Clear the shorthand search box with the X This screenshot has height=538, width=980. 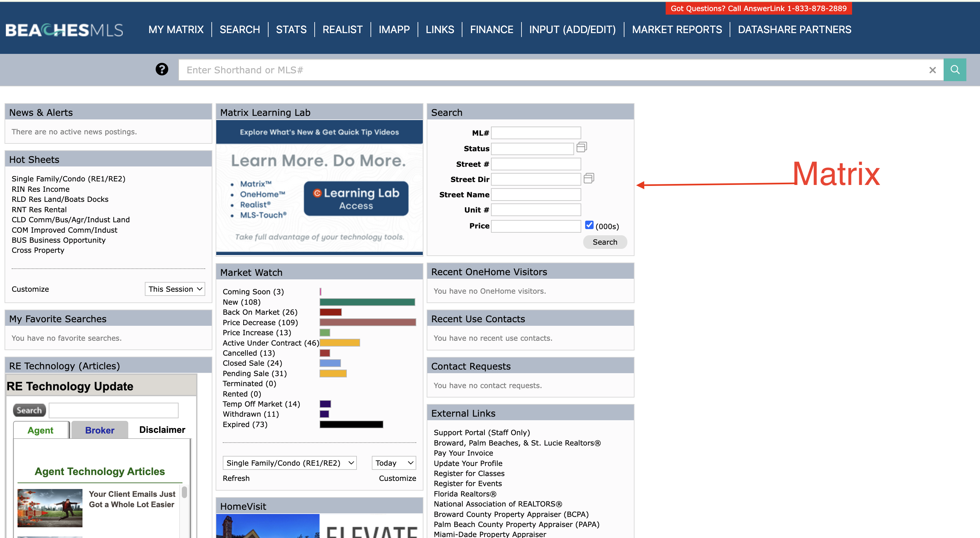click(933, 70)
